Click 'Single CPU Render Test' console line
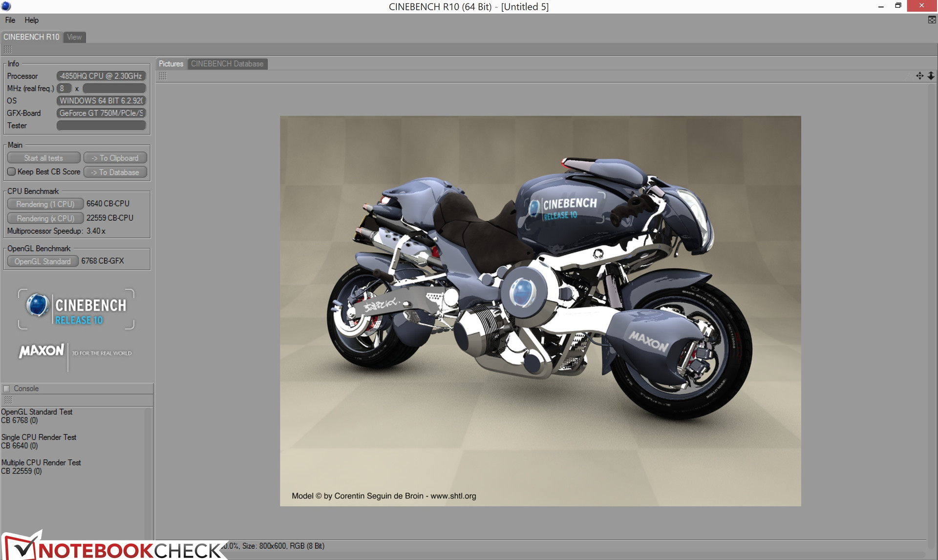Image resolution: width=938 pixels, height=560 pixels. [39, 437]
